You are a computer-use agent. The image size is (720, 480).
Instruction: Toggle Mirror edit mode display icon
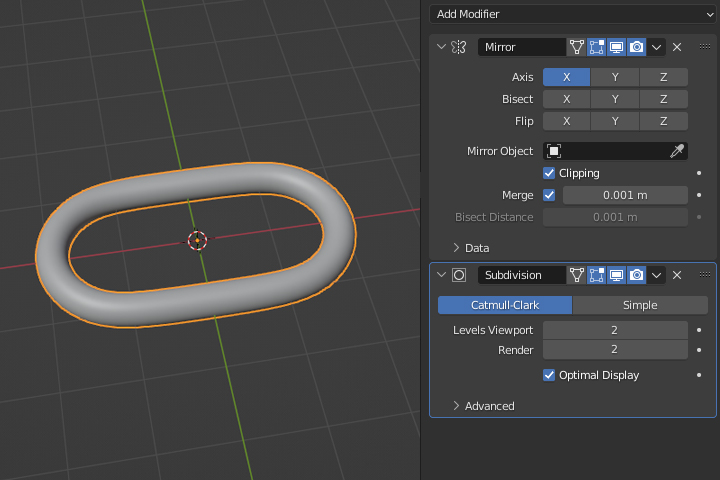(x=596, y=47)
